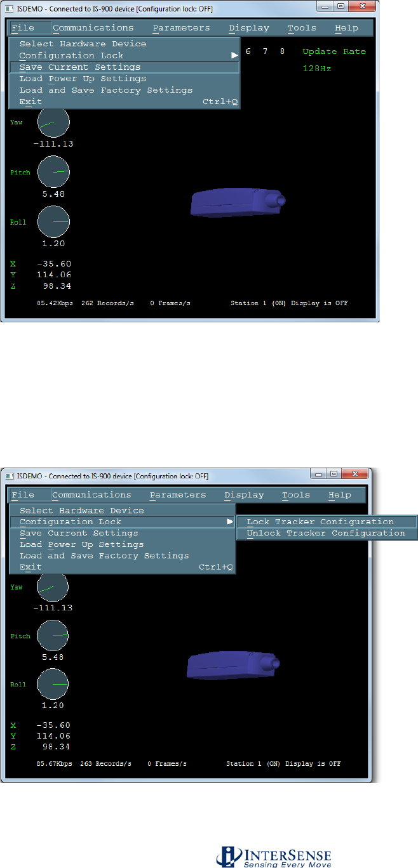Maximize the lower ISDEMO window
418x868 pixels.
pos(335,473)
